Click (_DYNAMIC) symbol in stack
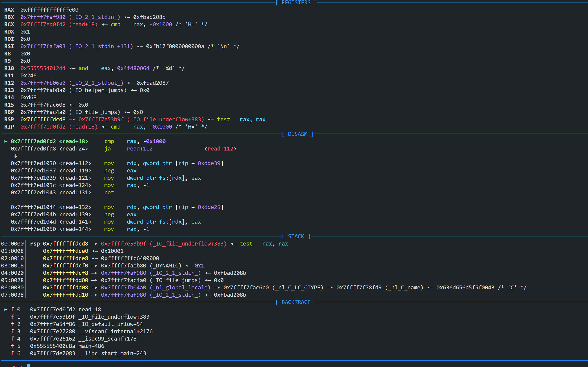Image resolution: width=588 pixels, height=367 pixels. tap(166, 266)
